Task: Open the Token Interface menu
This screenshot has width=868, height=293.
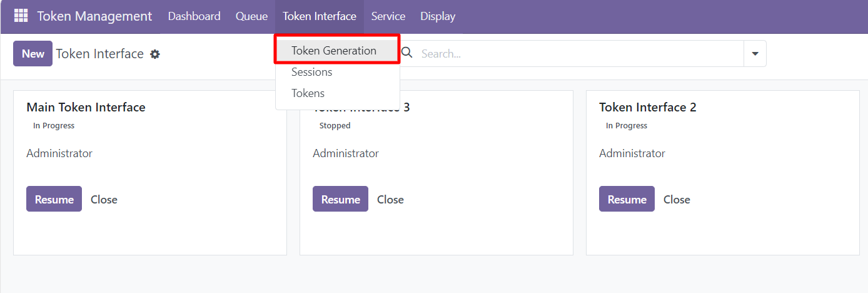Action: click(x=319, y=16)
